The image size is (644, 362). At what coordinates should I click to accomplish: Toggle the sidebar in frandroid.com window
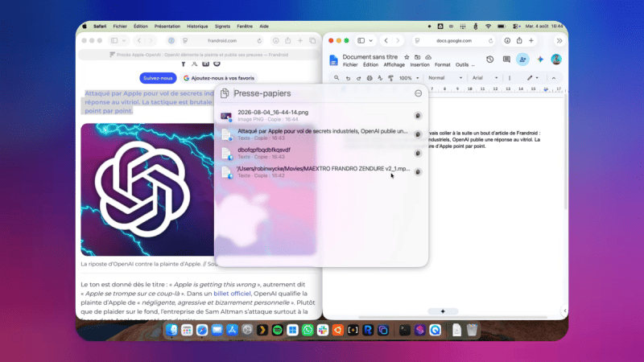114,41
